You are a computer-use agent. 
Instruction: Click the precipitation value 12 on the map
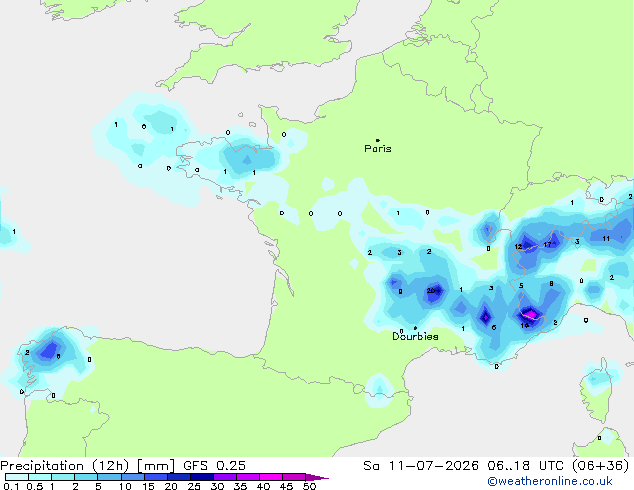click(518, 247)
